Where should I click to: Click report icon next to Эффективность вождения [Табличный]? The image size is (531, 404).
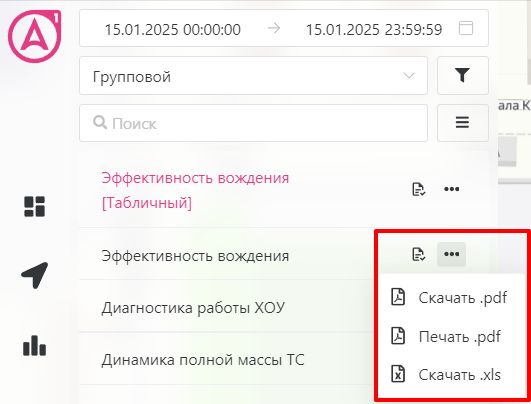pyautogui.click(x=419, y=189)
